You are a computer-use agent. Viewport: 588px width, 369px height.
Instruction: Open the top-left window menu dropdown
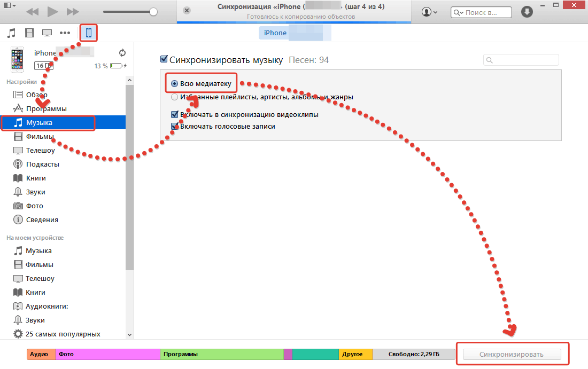[10, 6]
